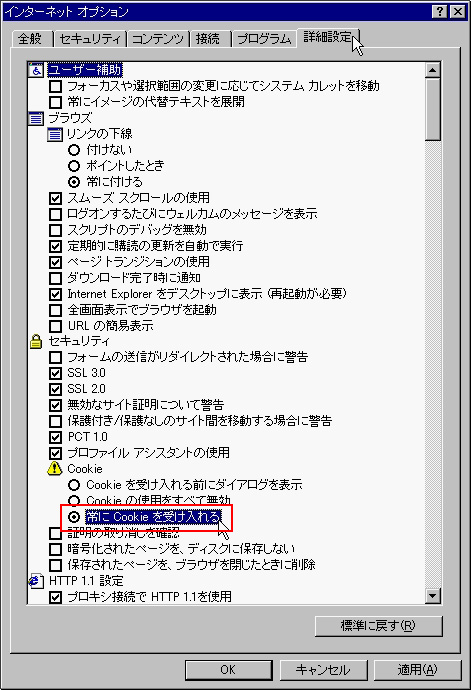Enable スクリプトのデバッグを無効 checkbox
471x690 pixels.
(55, 230)
